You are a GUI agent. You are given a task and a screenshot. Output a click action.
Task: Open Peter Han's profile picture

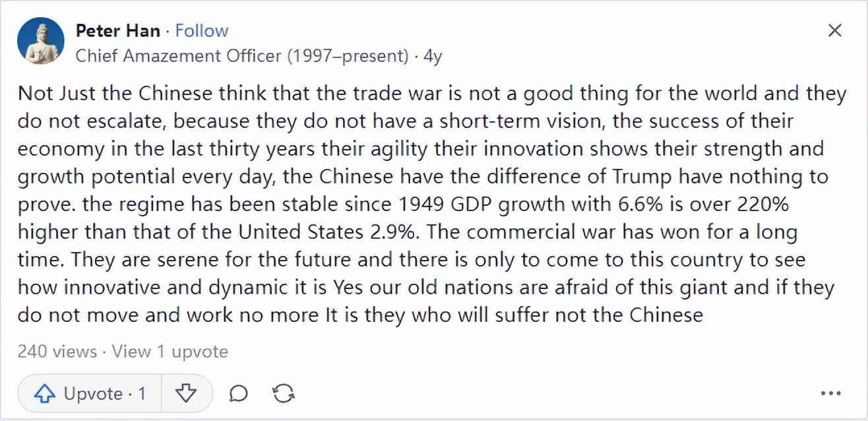[41, 41]
